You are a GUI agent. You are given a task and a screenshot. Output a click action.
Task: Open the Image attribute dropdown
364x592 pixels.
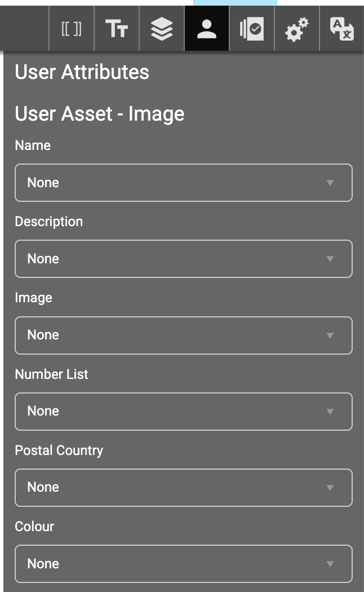[x=183, y=335]
